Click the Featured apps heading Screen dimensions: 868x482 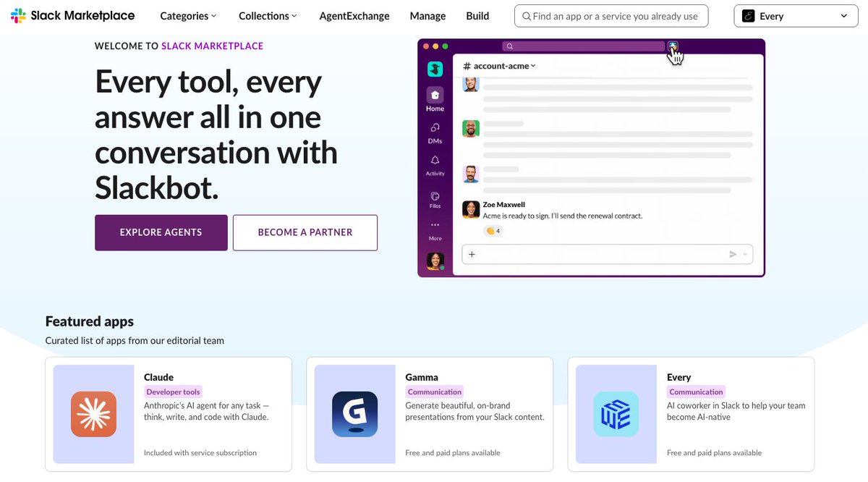[x=90, y=321]
